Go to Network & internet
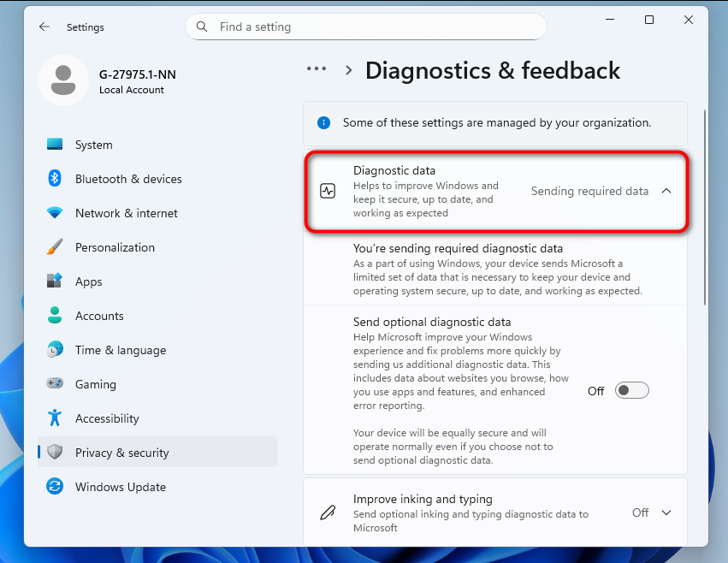 coord(157,213)
